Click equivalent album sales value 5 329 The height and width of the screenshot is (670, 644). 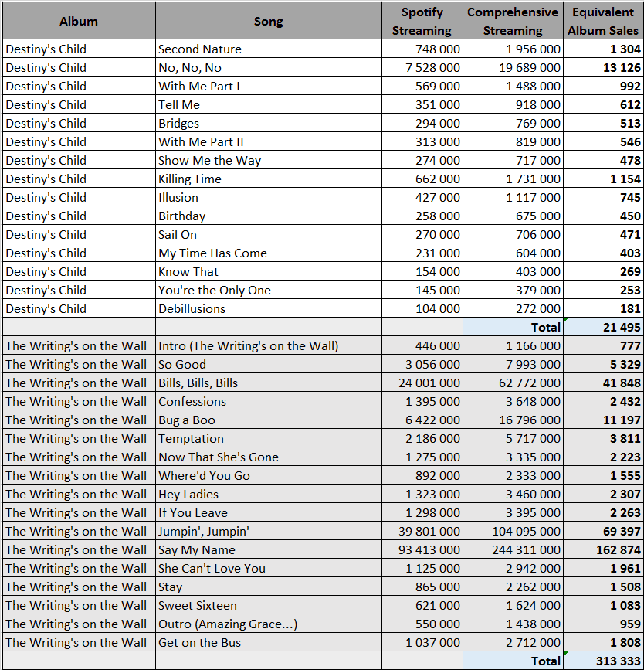tap(603, 364)
